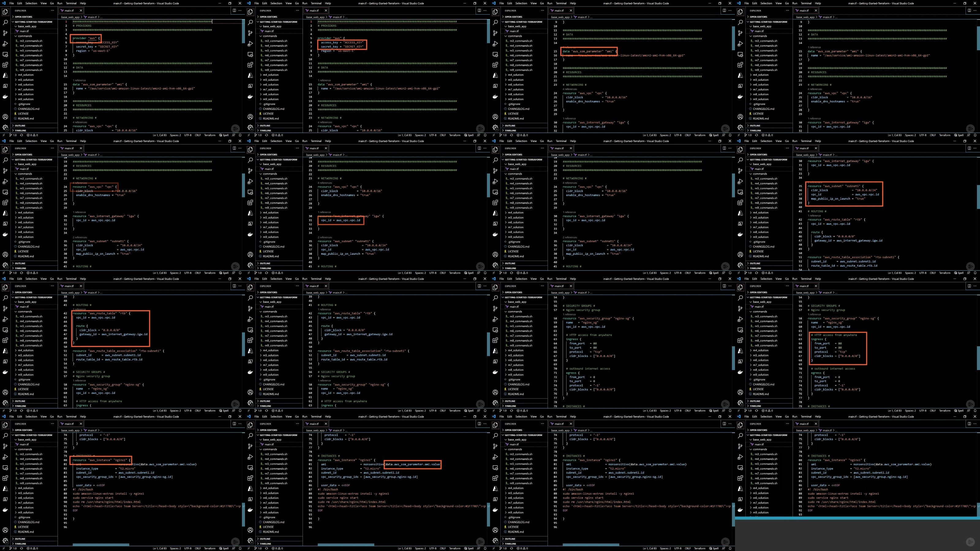Click Ln 1, Col 83 in access_key highlighted window
The height and width of the screenshot is (551, 980).
405,135
